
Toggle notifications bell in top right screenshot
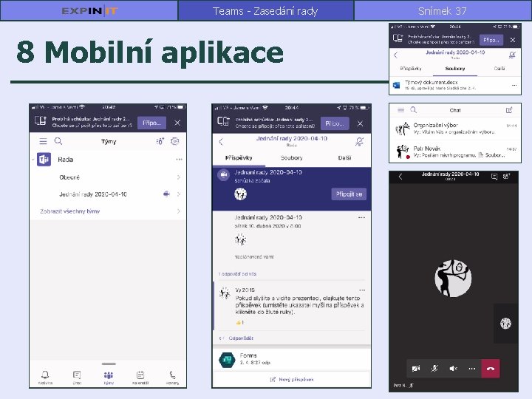point(512,55)
